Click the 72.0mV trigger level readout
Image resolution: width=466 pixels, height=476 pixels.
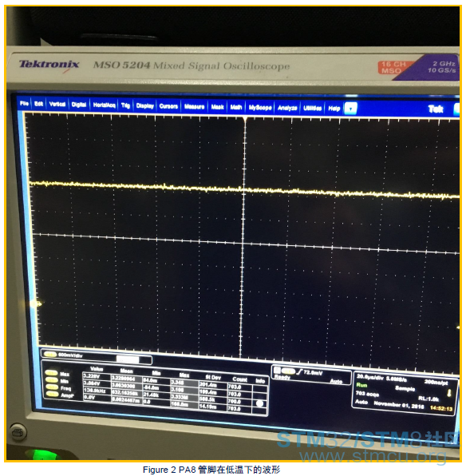(x=314, y=373)
